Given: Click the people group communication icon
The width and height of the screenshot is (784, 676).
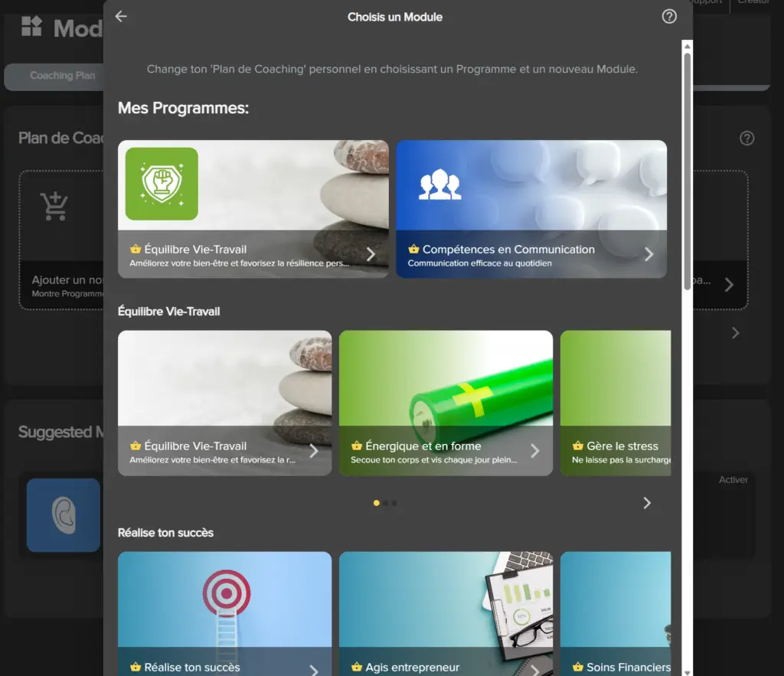Looking at the screenshot, I should click(x=439, y=185).
